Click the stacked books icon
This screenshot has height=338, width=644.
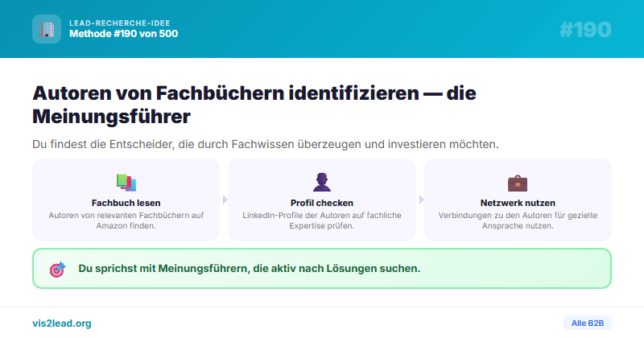[126, 183]
